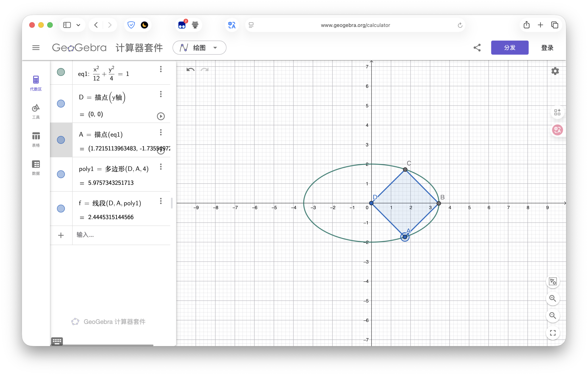Open three-dot menu for segment f
The height and width of the screenshot is (375, 588).
click(x=161, y=201)
